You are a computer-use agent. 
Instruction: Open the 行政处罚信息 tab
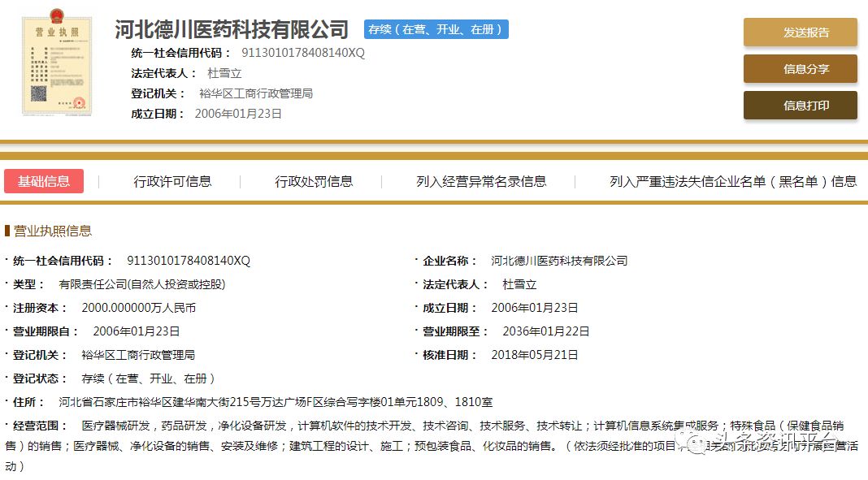pyautogui.click(x=314, y=181)
